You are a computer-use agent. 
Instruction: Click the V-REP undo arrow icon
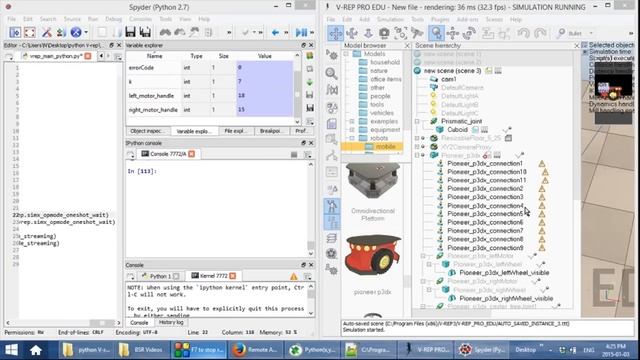pos(524,33)
